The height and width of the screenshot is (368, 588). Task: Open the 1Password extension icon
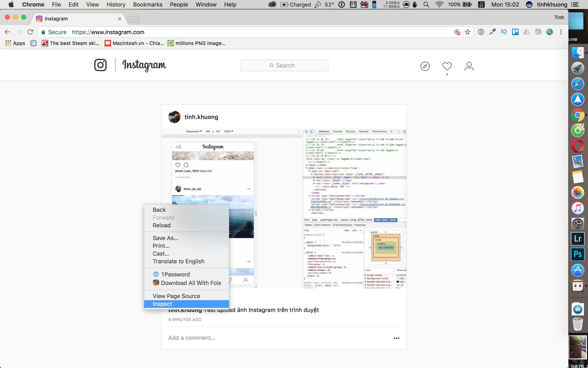(x=481, y=32)
